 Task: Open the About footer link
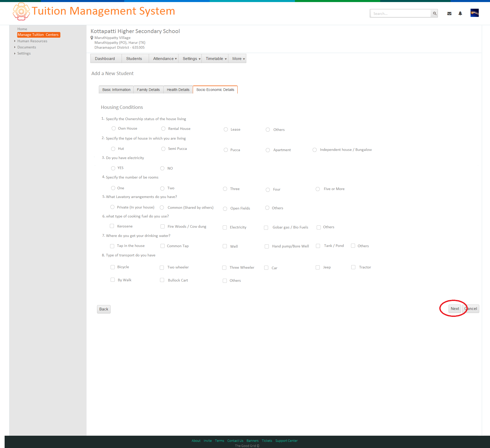196,441
